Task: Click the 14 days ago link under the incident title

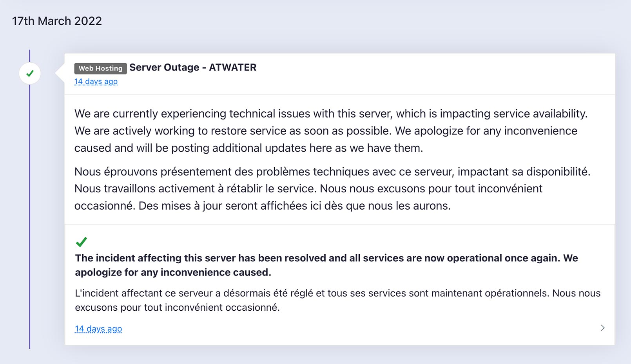Action: (x=96, y=81)
